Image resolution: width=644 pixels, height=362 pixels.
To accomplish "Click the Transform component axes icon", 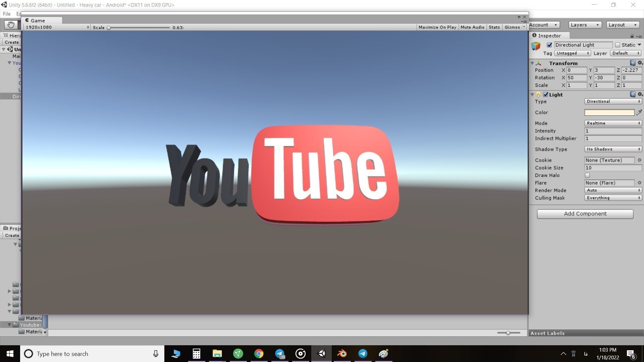I will (539, 63).
